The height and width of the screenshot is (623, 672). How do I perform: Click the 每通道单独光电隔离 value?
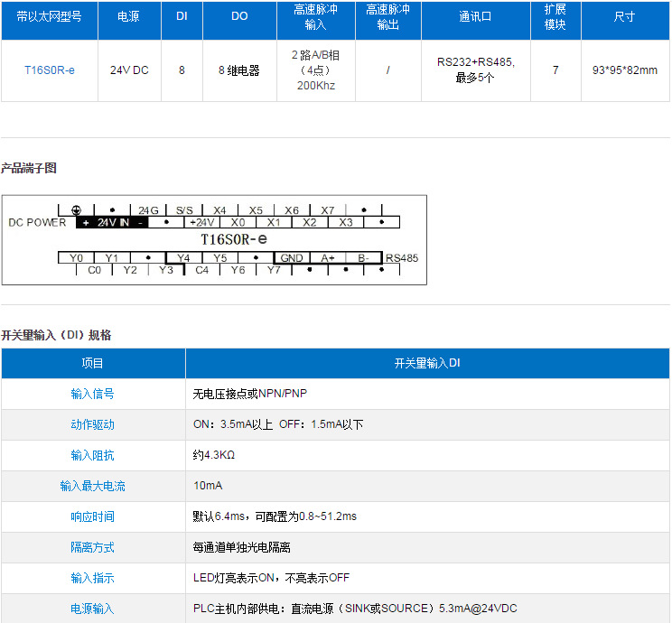[242, 547]
